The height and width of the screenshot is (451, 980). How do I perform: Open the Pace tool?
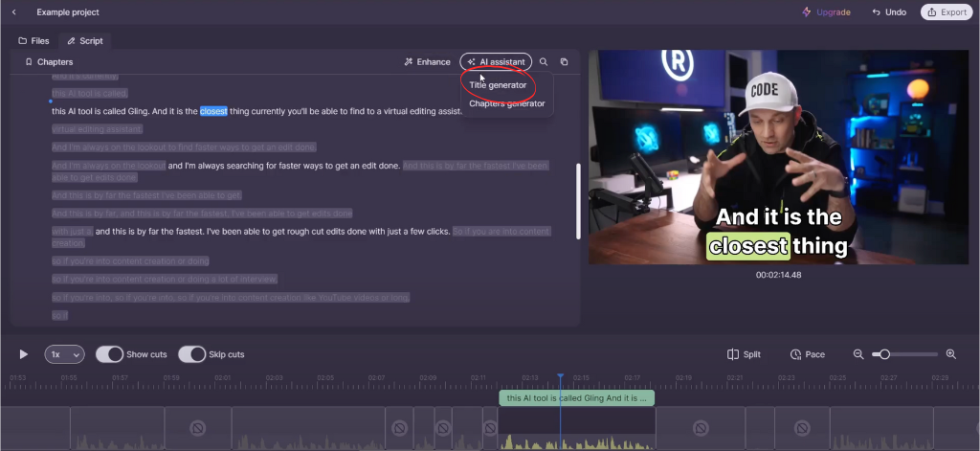click(x=807, y=354)
